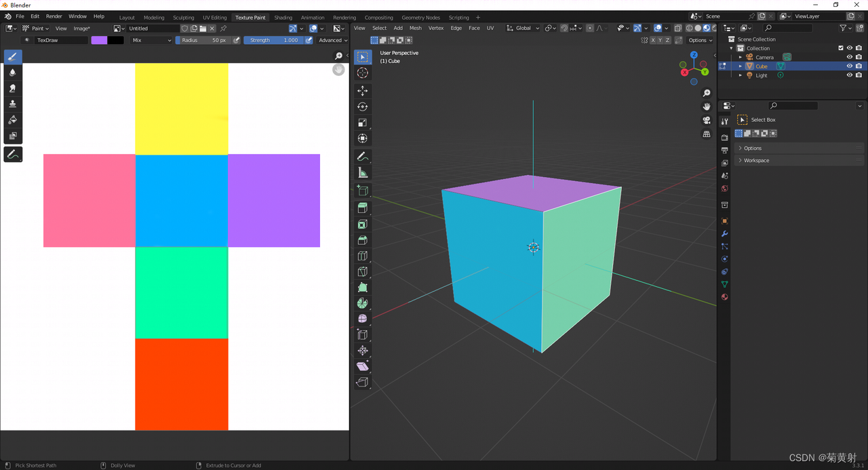Select the Smooth vertices tool

point(363,319)
